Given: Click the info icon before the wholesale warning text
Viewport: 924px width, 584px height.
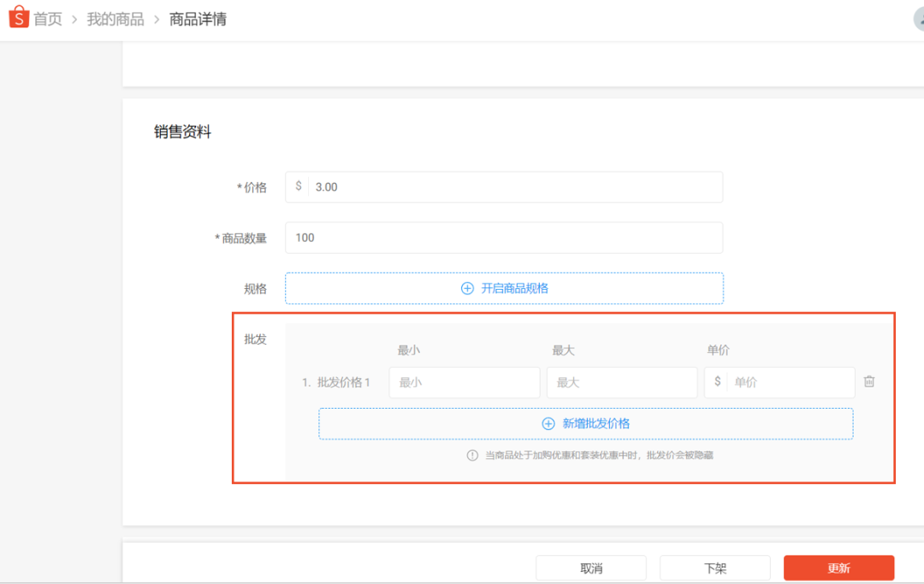Looking at the screenshot, I should [471, 455].
